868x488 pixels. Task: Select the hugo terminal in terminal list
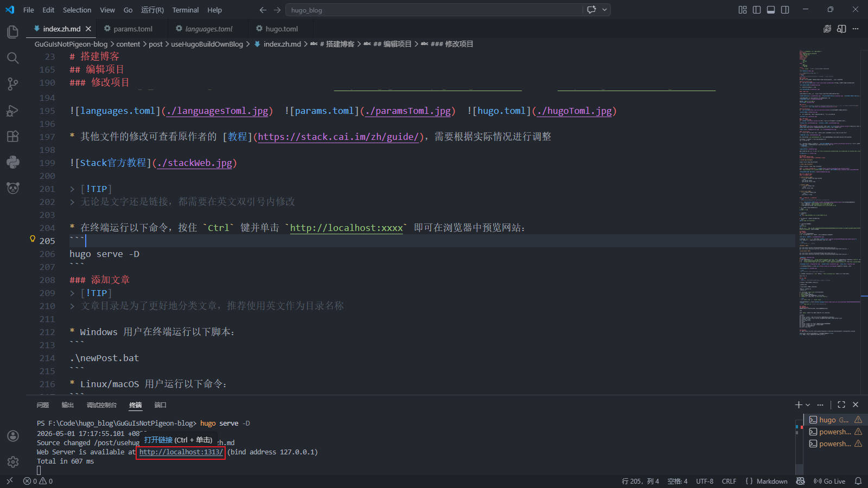pos(835,420)
